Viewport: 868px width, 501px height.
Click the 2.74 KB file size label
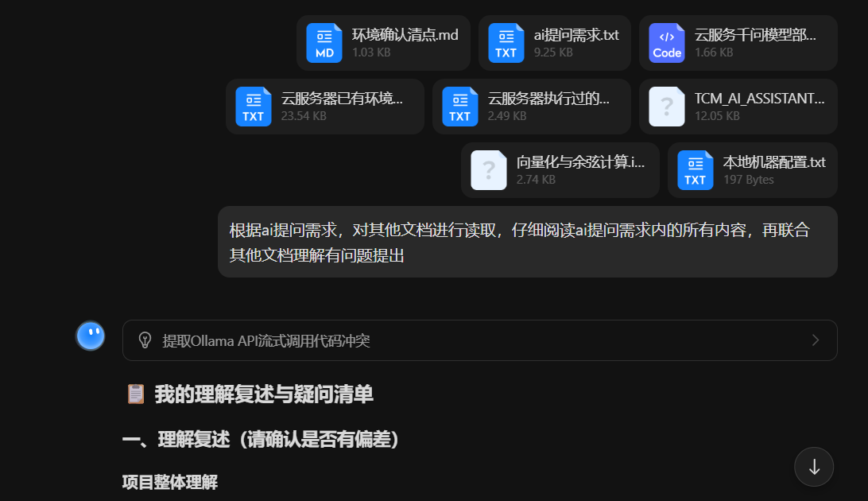pos(536,180)
